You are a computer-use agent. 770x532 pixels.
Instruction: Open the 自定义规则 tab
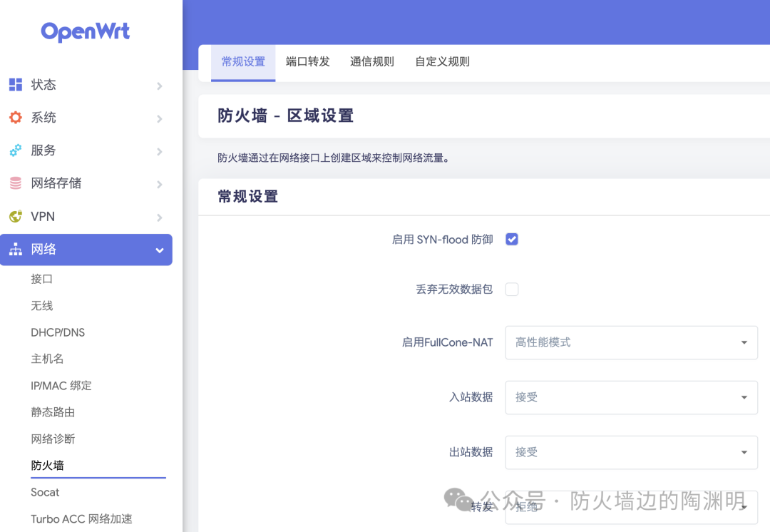pos(443,62)
